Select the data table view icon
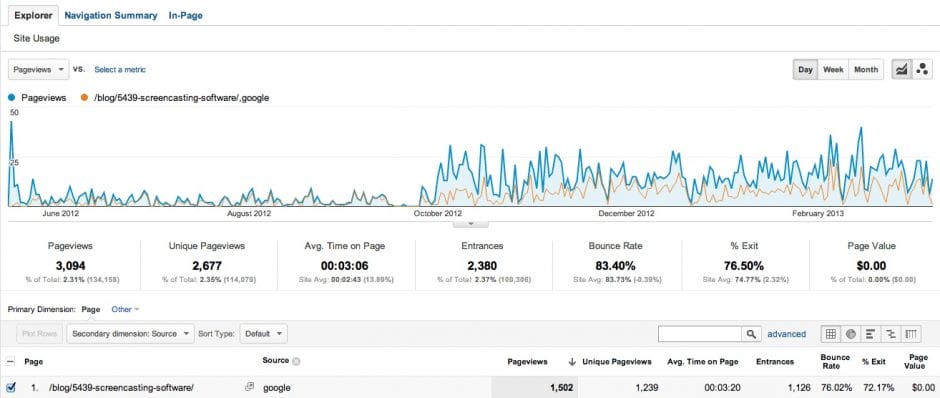Image resolution: width=940 pixels, height=398 pixels. click(x=830, y=334)
